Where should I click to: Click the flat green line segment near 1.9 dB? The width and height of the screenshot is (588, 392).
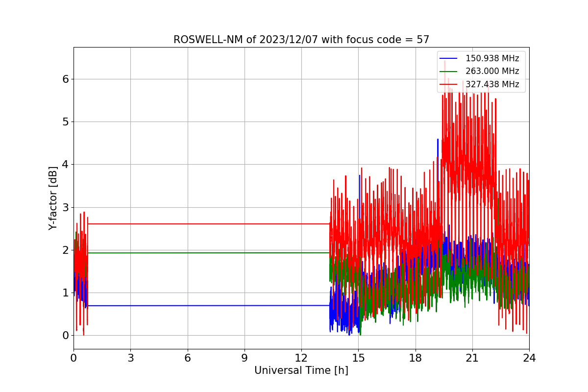pos(209,253)
